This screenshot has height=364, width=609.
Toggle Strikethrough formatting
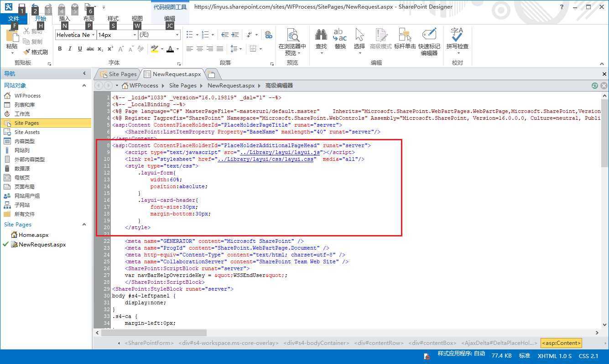tap(90, 49)
